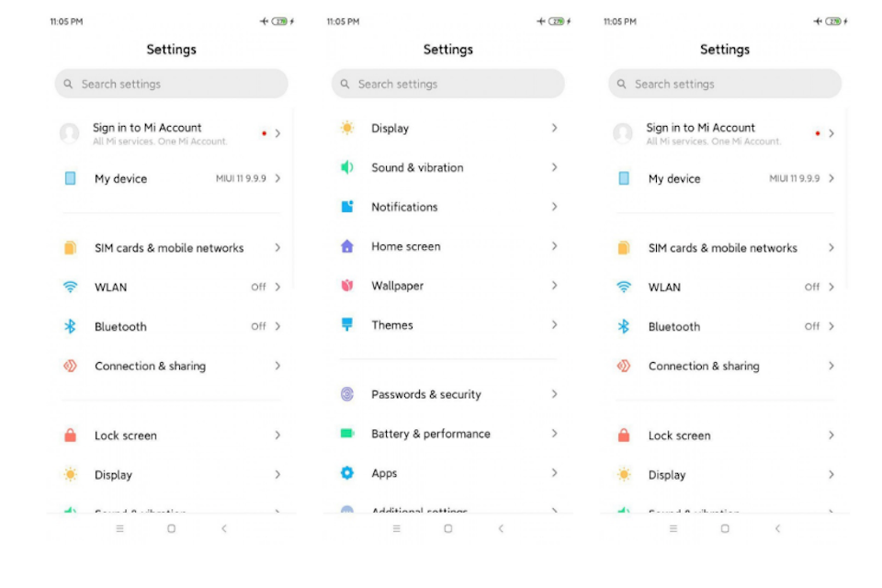
Task: Tap the Bluetooth icon on left screen
Action: click(x=71, y=326)
